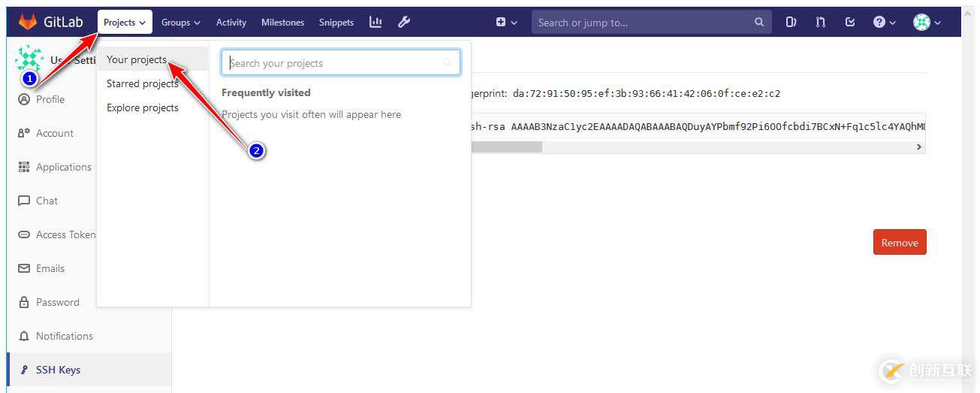Open Account in settings sidebar
Screen dimensions: 980x393
55,133
